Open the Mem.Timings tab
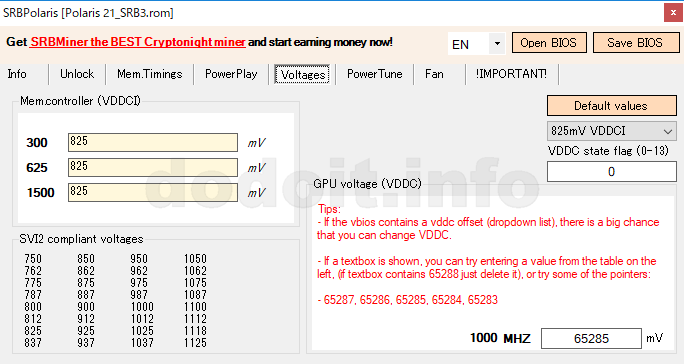Screen dimensions: 684x364 (x=150, y=74)
